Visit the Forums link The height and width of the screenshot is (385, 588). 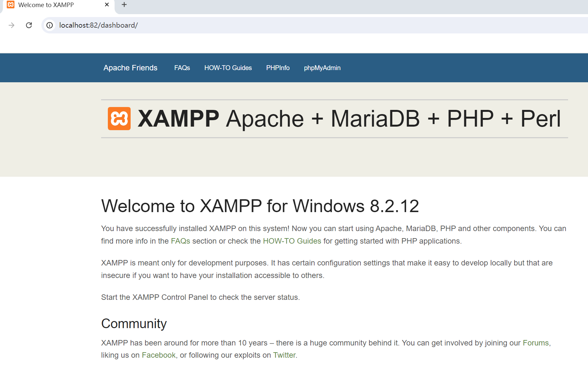tap(536, 343)
